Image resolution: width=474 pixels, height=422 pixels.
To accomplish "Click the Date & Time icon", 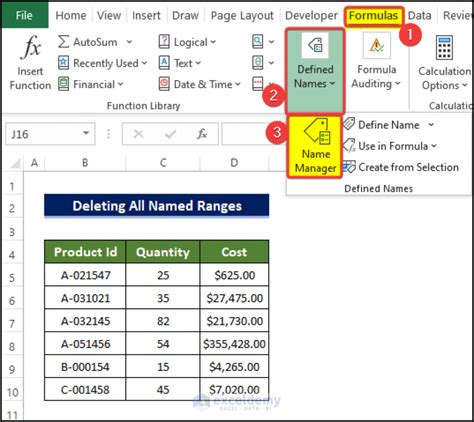I will (x=164, y=84).
